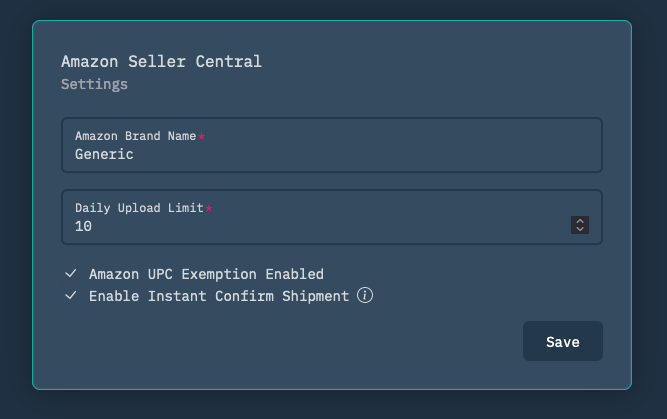
Task: Click the Amazon UPC Exemption Enabled label
Action: pos(206,274)
